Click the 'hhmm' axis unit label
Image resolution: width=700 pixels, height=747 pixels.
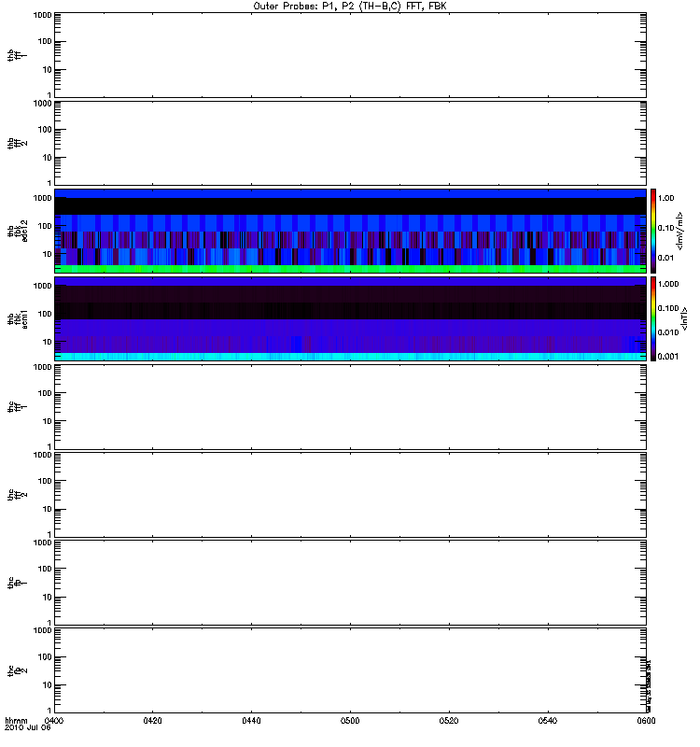(16, 720)
